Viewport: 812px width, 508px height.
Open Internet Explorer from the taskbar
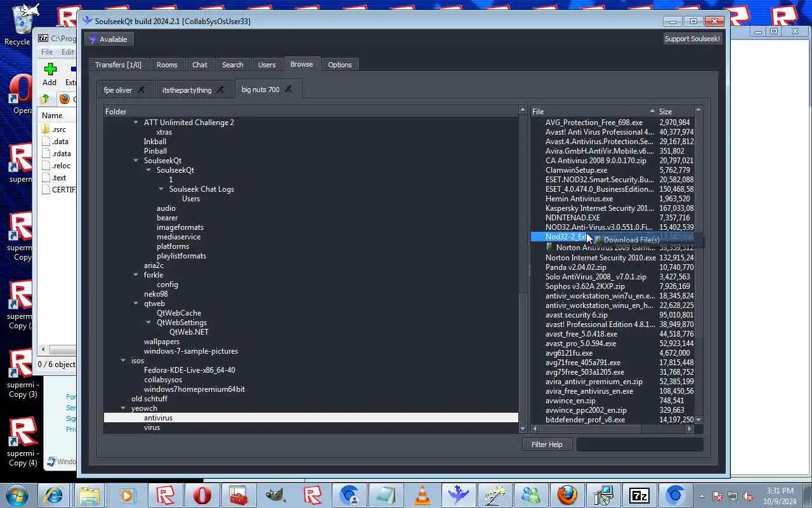pos(53,495)
